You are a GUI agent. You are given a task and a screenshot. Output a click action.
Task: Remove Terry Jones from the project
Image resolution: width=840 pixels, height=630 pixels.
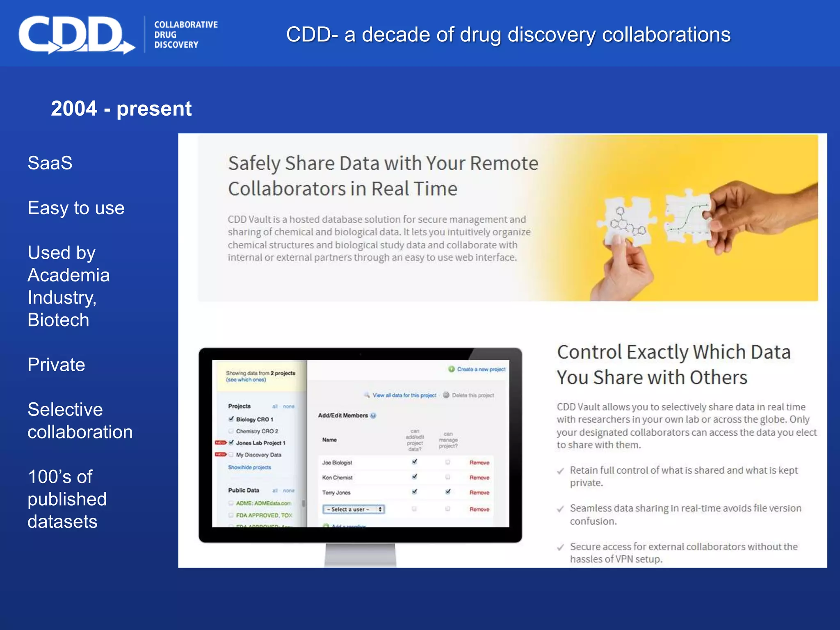click(479, 493)
